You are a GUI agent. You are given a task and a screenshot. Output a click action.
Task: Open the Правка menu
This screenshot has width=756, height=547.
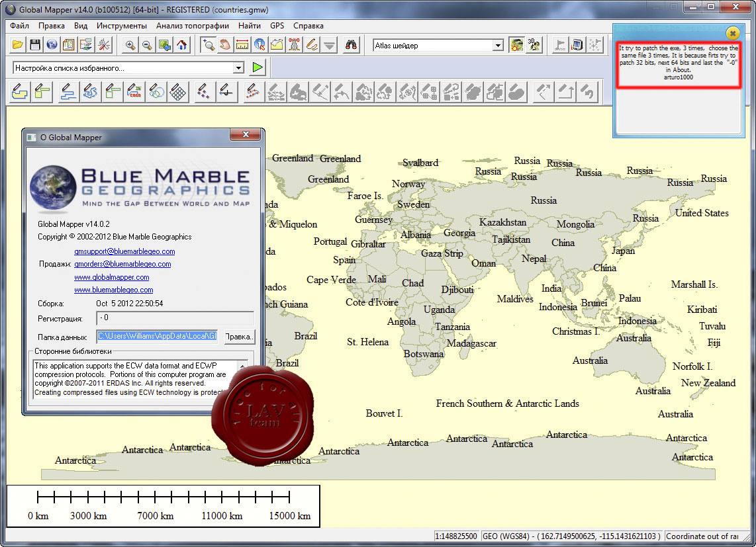pyautogui.click(x=52, y=26)
